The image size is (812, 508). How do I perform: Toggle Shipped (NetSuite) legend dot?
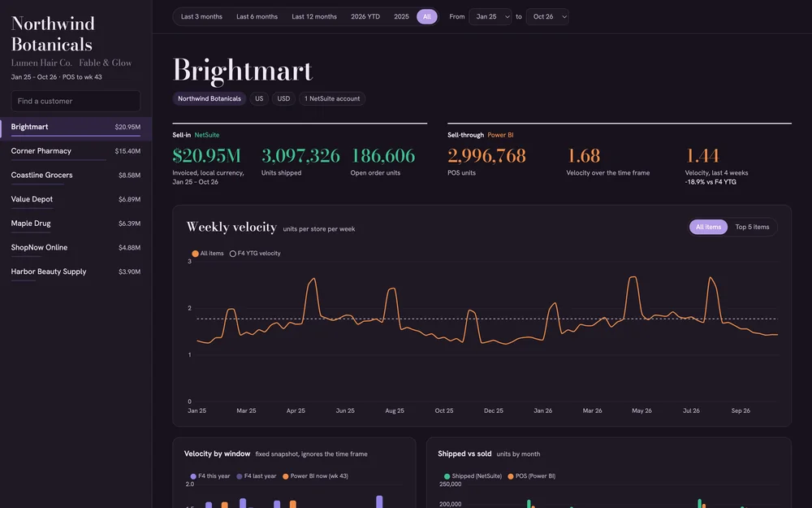coord(447,476)
